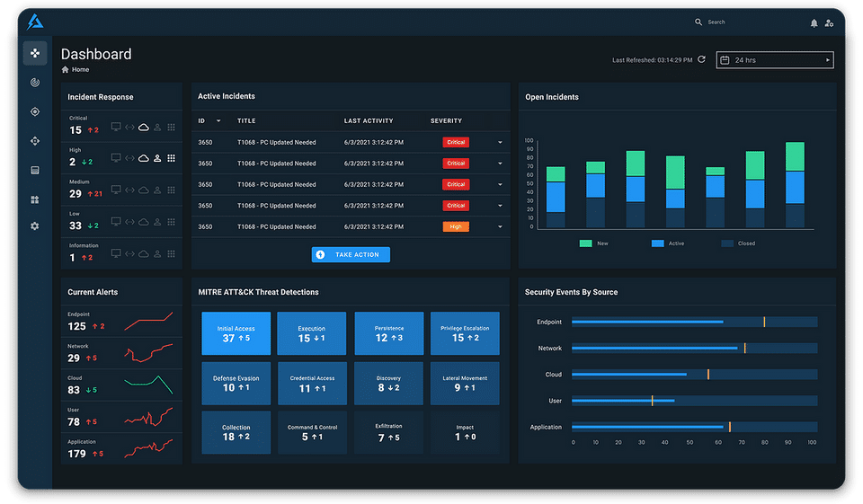Open the list panel icon in sidebar
Image resolution: width=863 pixels, height=504 pixels.
tap(35, 170)
